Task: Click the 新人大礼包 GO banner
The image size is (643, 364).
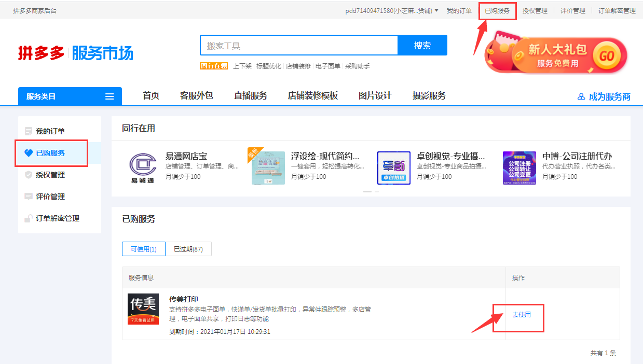Action: tap(556, 55)
